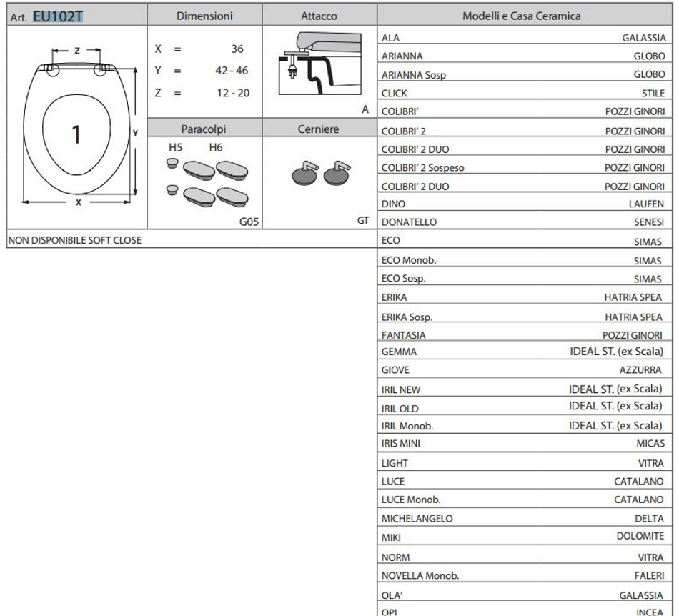The height and width of the screenshot is (616, 679).
Task: Click the model name "CLICK"
Action: pyautogui.click(x=394, y=94)
